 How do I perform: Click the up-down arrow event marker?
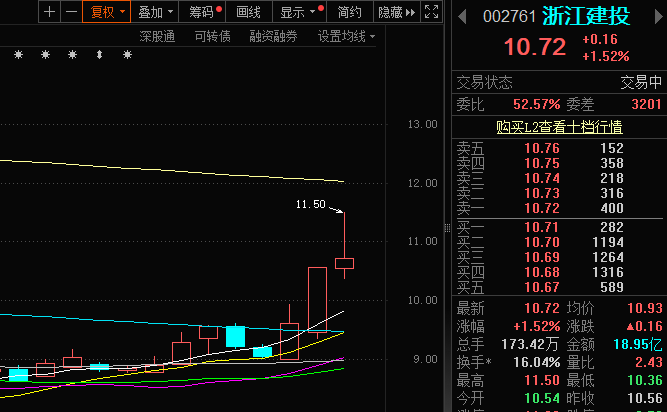point(98,55)
